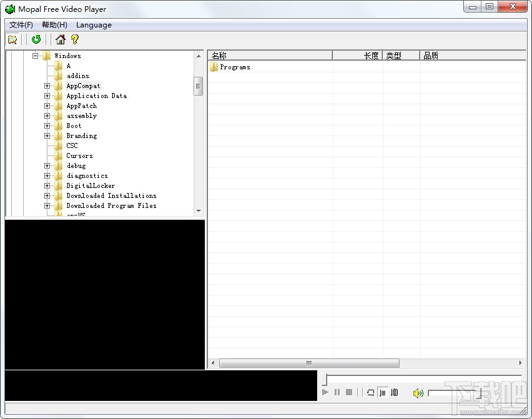
Task: Collapse the Windows tree node
Action: point(36,56)
